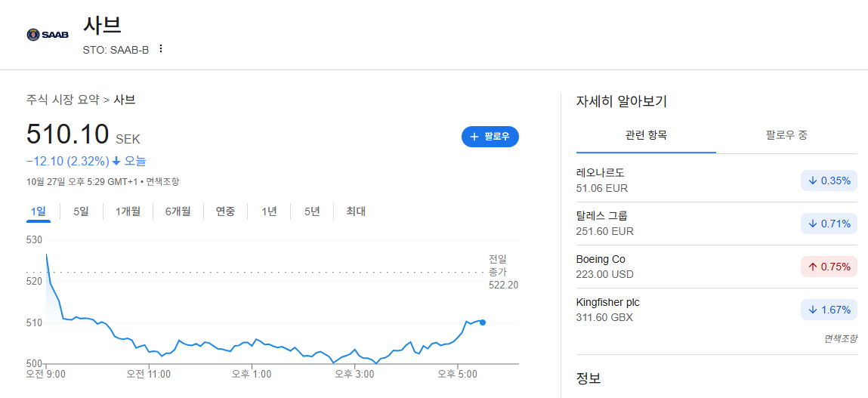Open the Boeing Co related stock row

716,267
